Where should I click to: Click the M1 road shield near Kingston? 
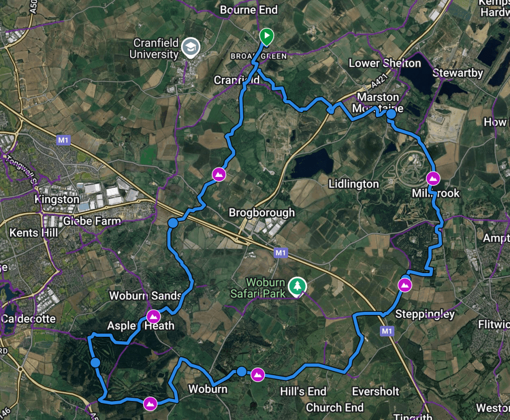point(63,140)
